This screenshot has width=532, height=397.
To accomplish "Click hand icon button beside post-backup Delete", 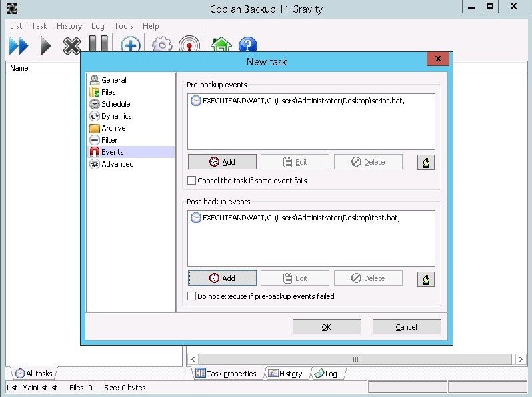I will pos(426,279).
